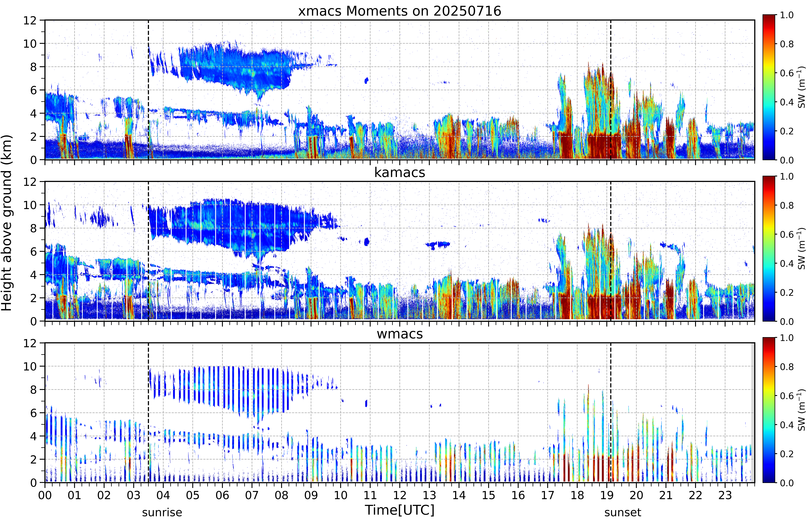Click the '0.2' value on kamacs color bar
This screenshot has height=524, width=812.
coord(787,292)
